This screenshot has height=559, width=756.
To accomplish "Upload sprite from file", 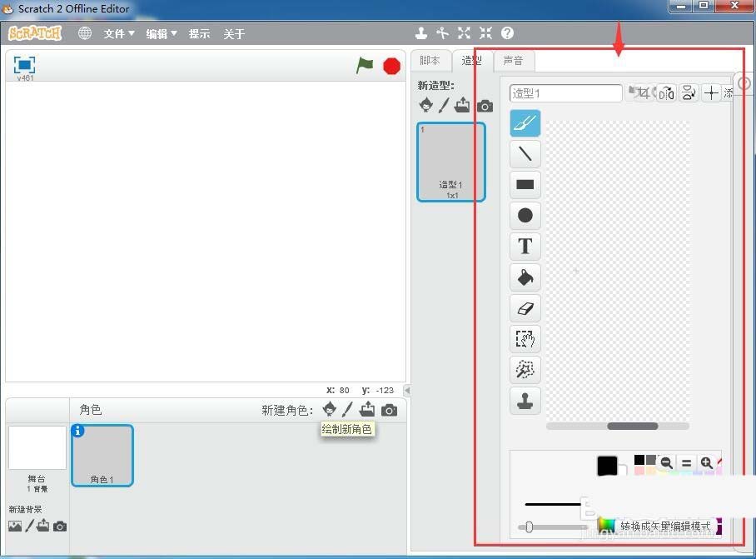I will (x=367, y=409).
